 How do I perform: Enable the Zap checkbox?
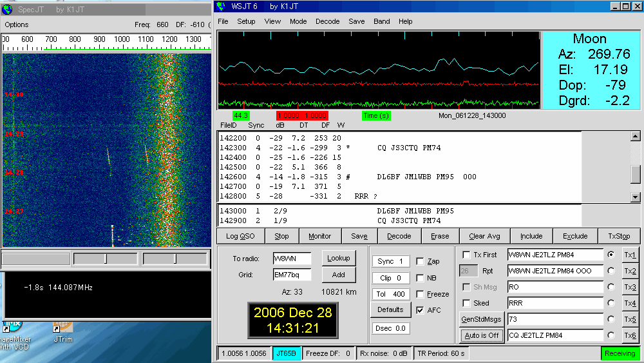point(420,262)
